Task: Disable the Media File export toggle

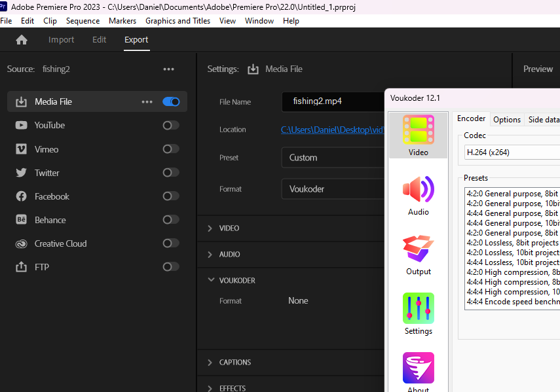Action: click(171, 102)
